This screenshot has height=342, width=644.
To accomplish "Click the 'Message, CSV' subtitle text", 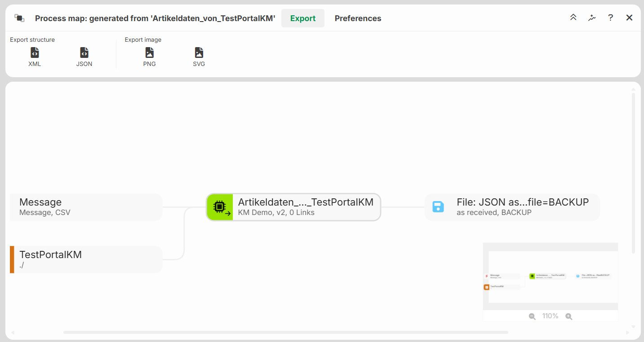I will (x=45, y=213).
